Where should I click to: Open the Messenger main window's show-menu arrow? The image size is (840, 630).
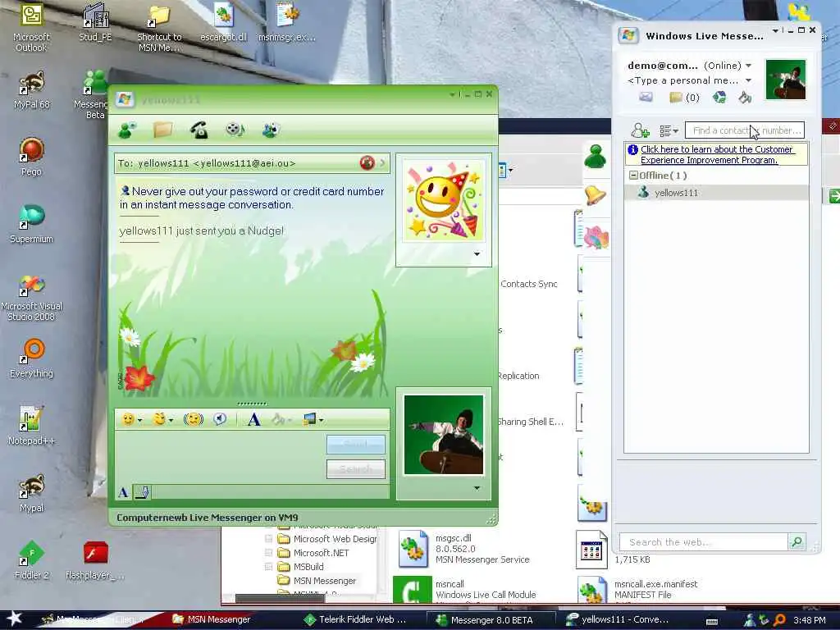point(775,30)
